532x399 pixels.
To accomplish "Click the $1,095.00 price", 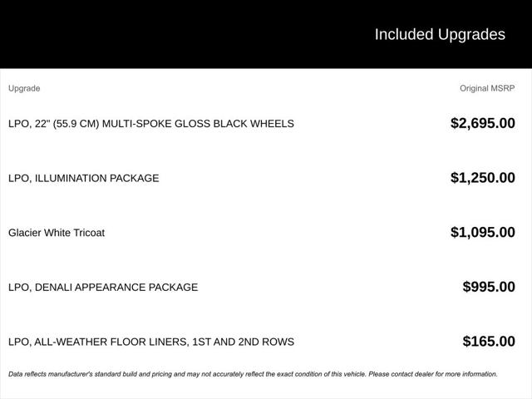I will point(483,233).
